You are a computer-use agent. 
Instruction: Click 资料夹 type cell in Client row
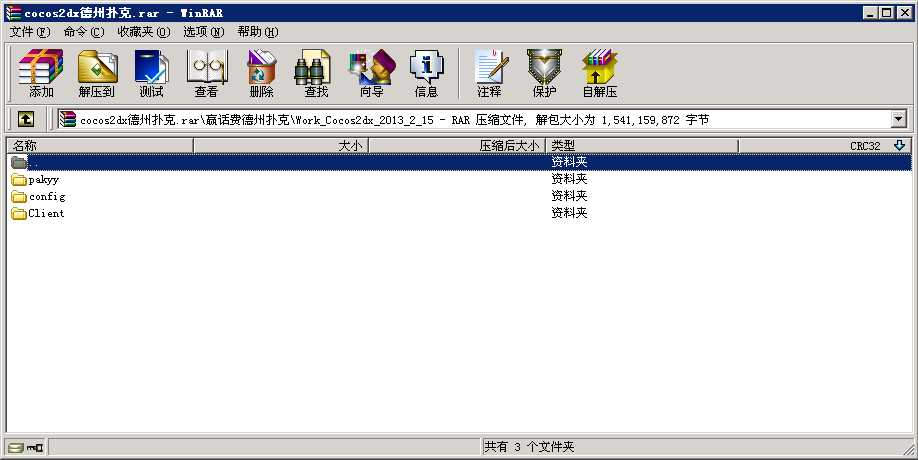569,213
